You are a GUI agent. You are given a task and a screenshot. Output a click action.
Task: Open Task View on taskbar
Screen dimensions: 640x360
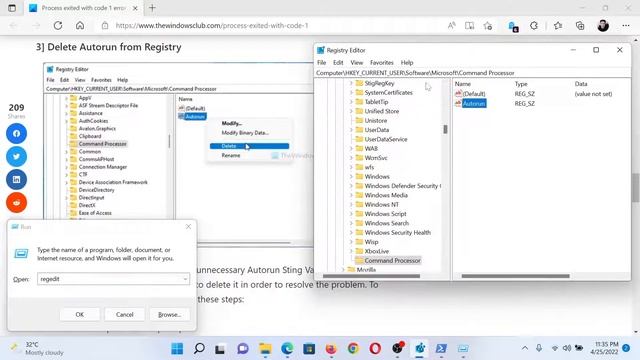[x=220, y=349]
